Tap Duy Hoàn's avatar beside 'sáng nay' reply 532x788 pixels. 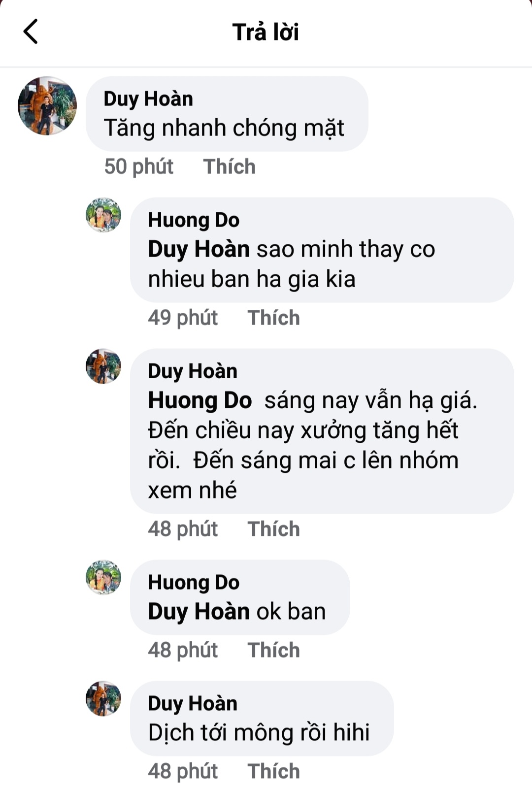point(103,366)
